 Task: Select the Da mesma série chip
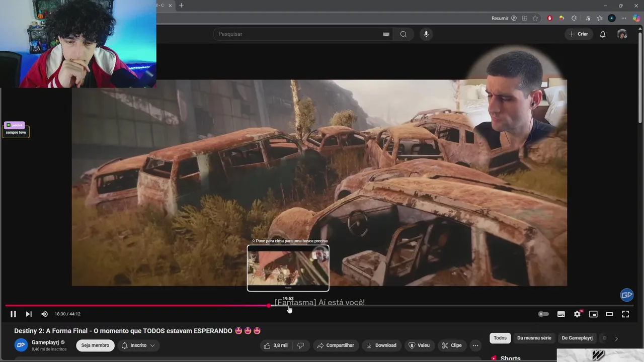pyautogui.click(x=534, y=338)
